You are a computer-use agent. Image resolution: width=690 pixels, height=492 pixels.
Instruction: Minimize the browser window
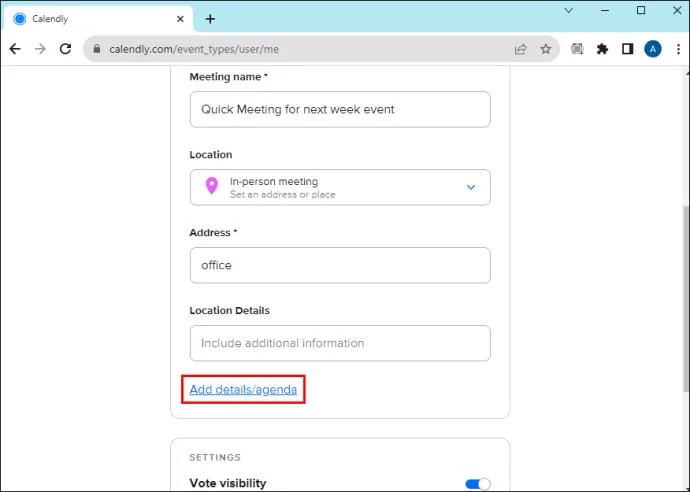pos(605,11)
